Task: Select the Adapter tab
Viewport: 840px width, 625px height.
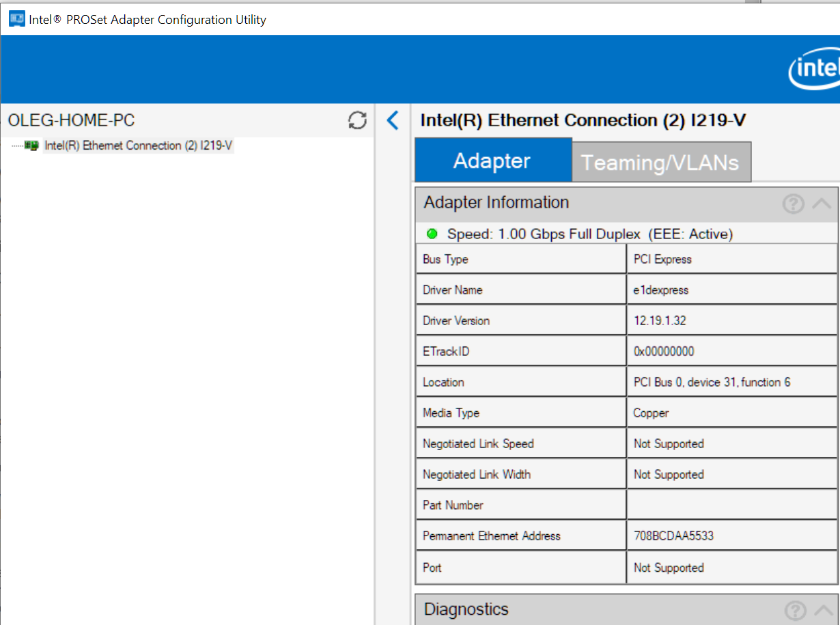Action: [x=492, y=161]
